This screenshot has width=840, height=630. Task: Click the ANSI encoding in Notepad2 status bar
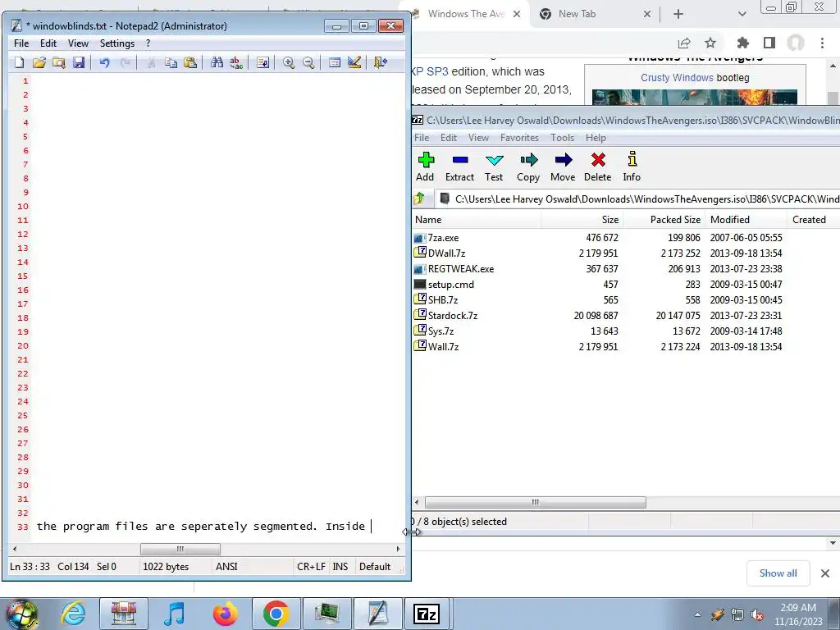click(x=226, y=567)
